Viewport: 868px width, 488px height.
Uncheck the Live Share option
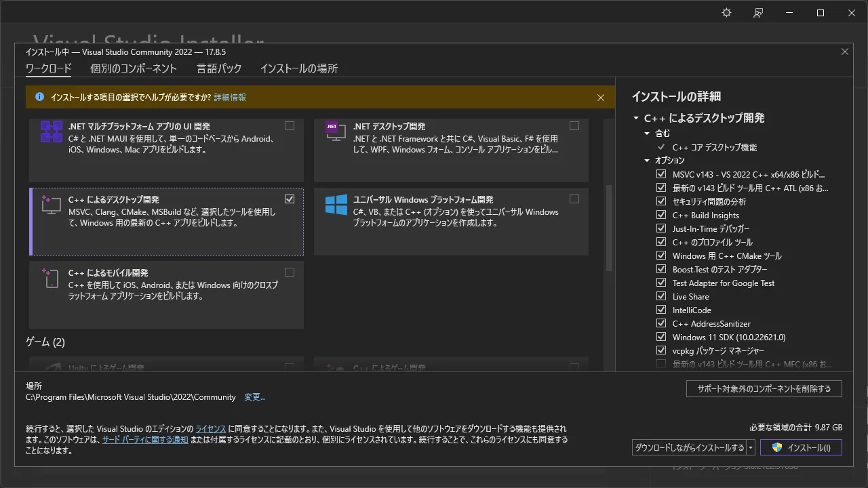(x=661, y=296)
